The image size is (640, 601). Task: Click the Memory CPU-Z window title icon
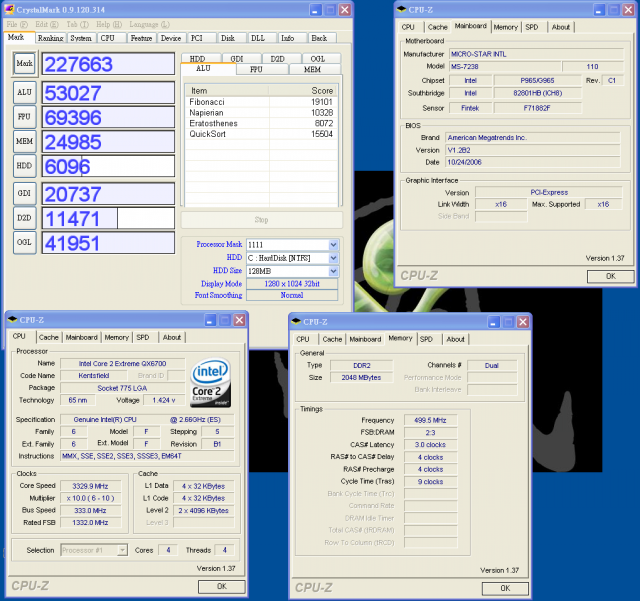tap(296, 321)
